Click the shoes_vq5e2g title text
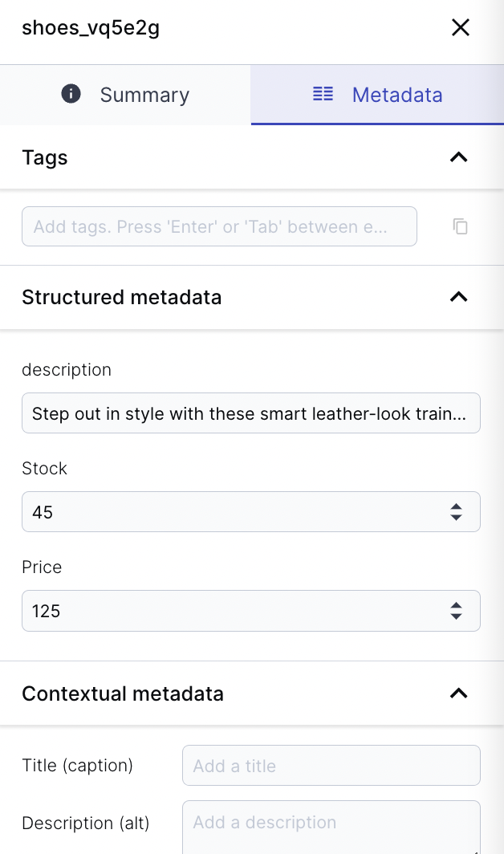This screenshot has height=854, width=504. 91,27
